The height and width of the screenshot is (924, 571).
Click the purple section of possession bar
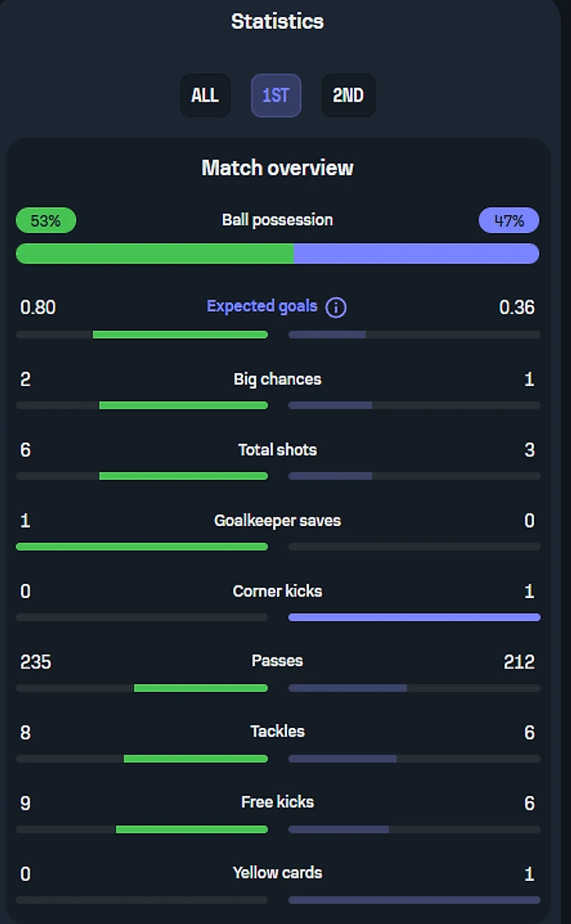416,253
